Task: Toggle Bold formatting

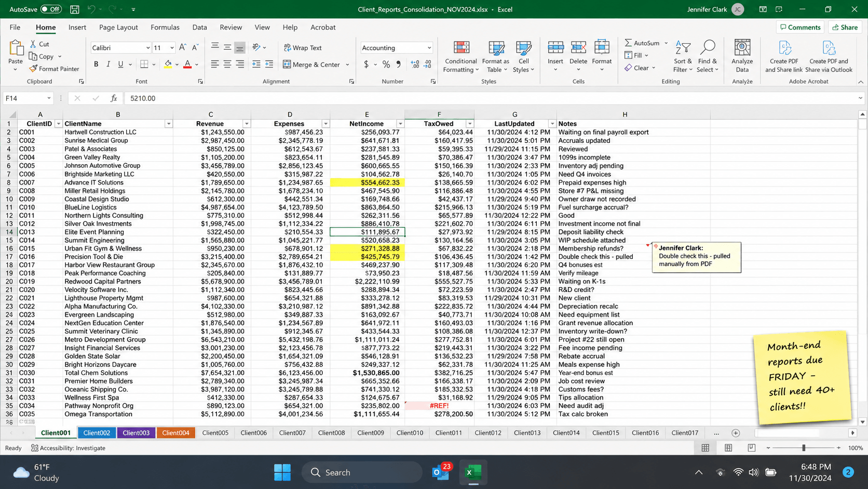Action: pyautogui.click(x=96, y=64)
